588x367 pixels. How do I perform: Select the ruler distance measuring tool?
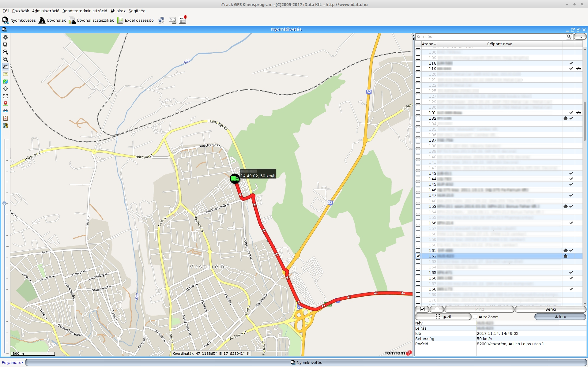pyautogui.click(x=6, y=74)
